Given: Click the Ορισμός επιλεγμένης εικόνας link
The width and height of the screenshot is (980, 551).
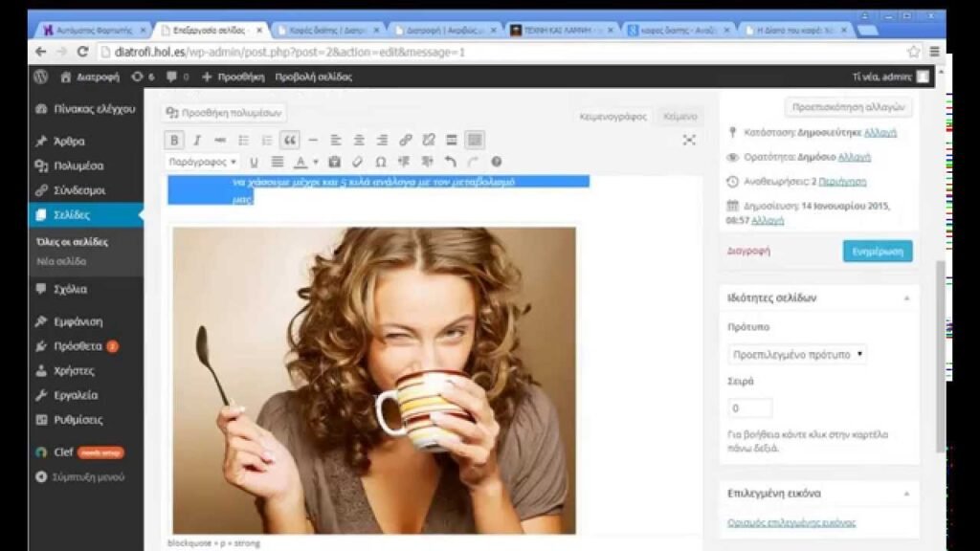Looking at the screenshot, I should 791,522.
